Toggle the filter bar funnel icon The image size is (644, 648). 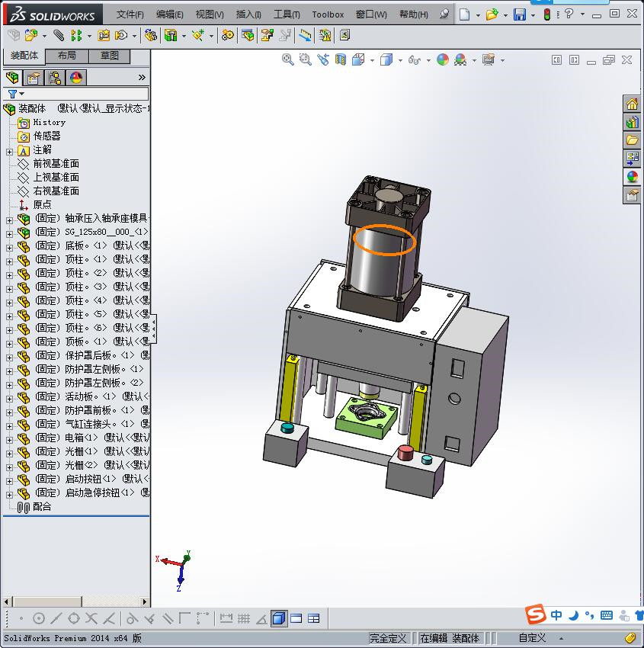tap(13, 93)
